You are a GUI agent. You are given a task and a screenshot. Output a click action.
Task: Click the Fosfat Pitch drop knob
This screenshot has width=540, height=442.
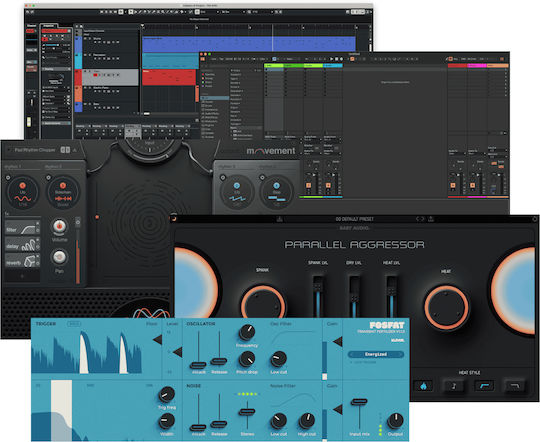[x=247, y=359]
